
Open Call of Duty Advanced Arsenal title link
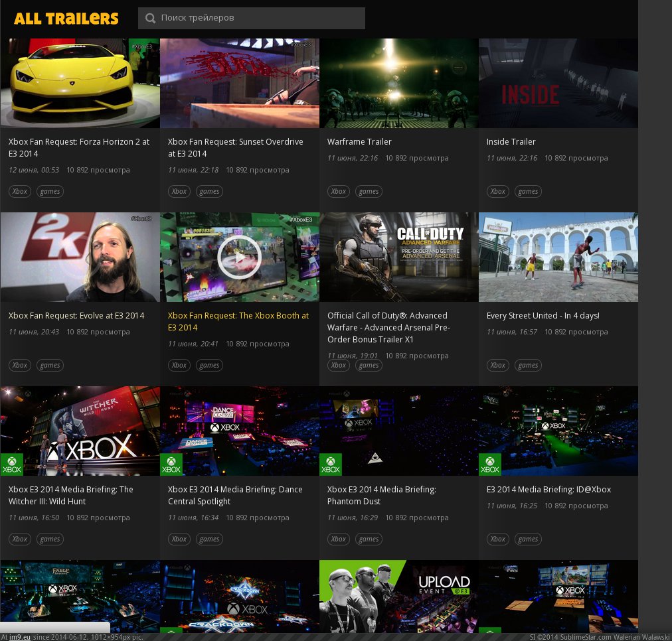pyautogui.click(x=388, y=328)
